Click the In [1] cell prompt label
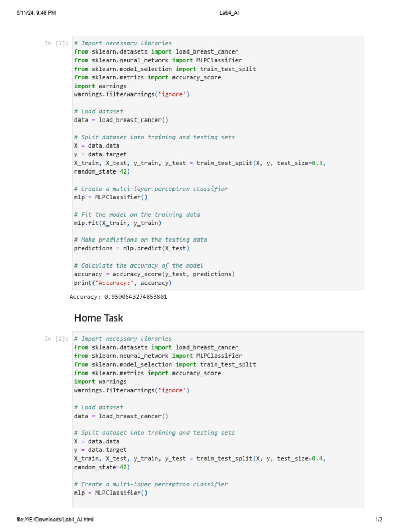The image size is (399, 532). pos(57,44)
